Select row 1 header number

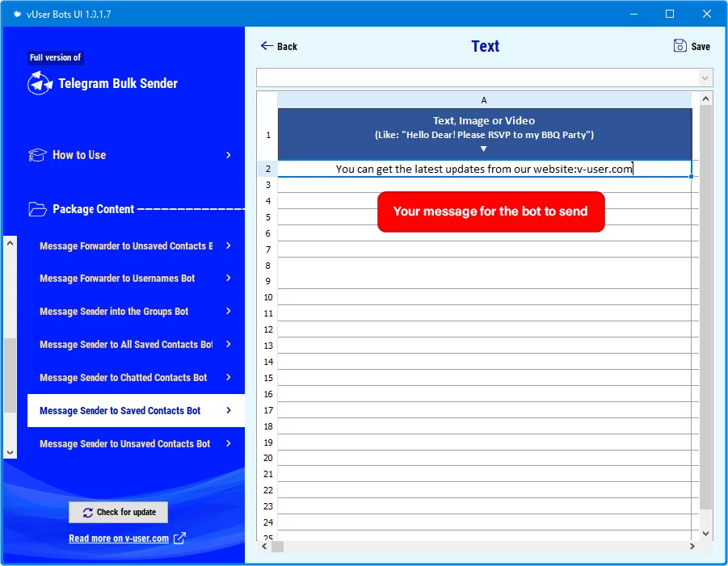pos(268,135)
